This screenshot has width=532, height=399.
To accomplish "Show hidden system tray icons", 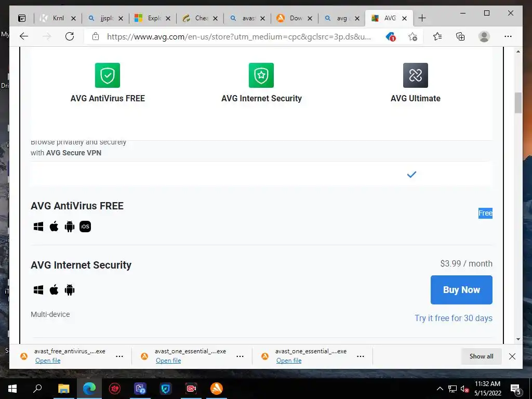I will pyautogui.click(x=440, y=389).
